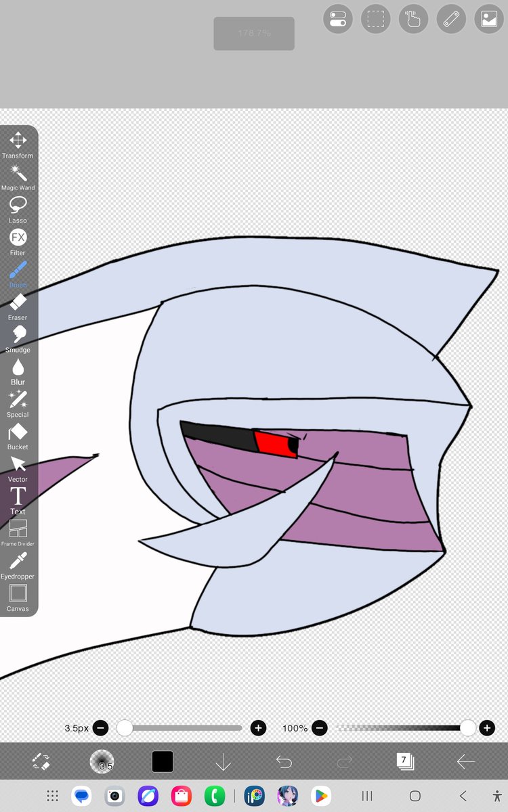
Task: Open the anime character app icon
Action: pyautogui.click(x=288, y=796)
